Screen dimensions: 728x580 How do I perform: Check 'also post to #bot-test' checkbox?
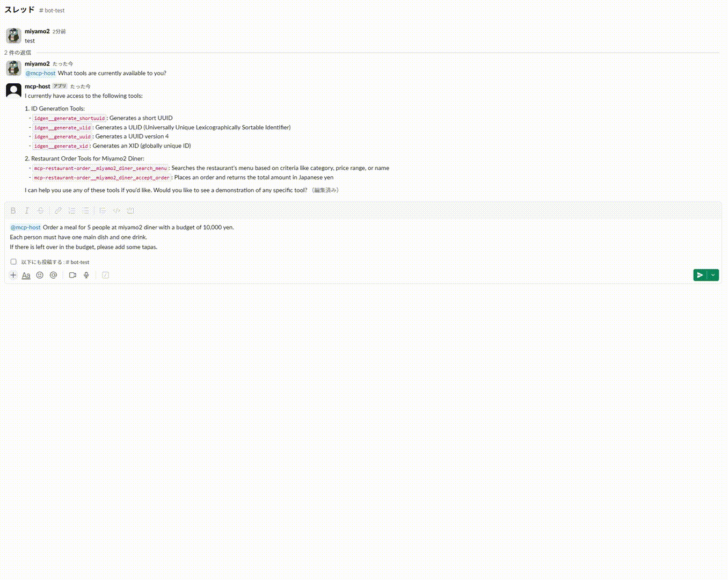[13, 262]
